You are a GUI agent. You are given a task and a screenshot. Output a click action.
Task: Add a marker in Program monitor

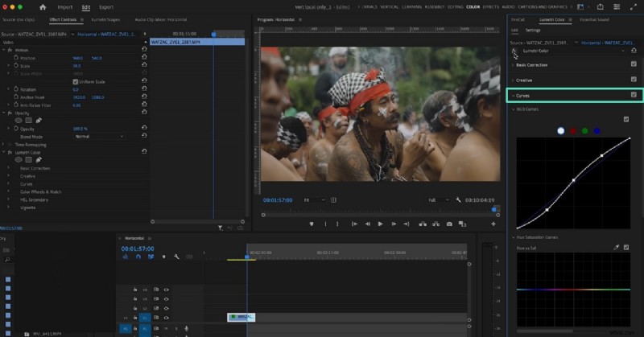pyautogui.click(x=312, y=224)
